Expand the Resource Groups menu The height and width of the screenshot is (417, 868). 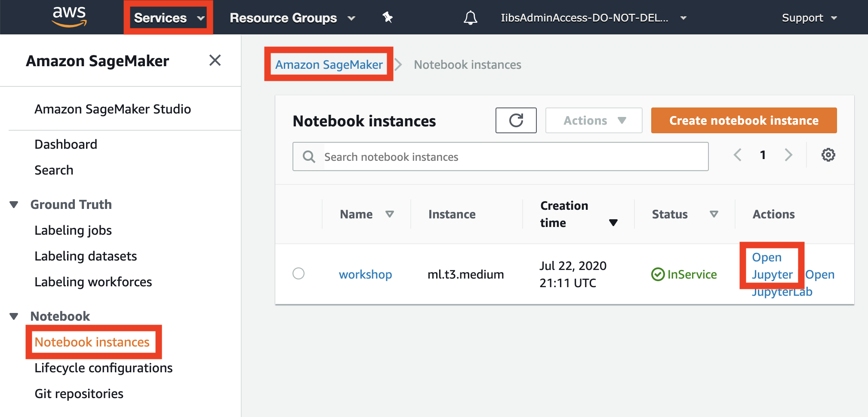pyautogui.click(x=292, y=18)
